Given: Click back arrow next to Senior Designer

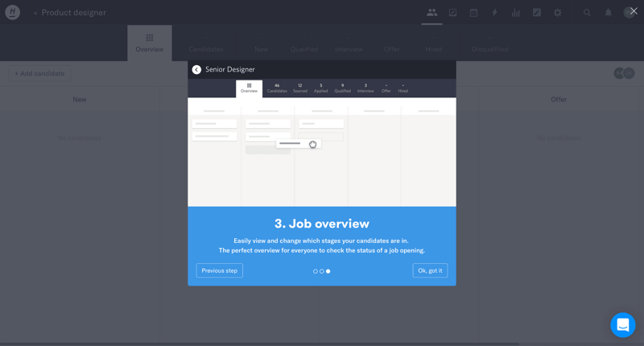Looking at the screenshot, I should 196,70.
